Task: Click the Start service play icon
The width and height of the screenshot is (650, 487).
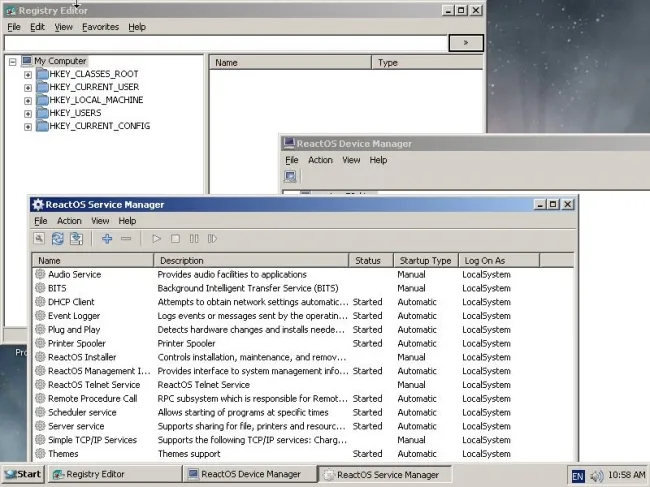Action: [x=156, y=239]
